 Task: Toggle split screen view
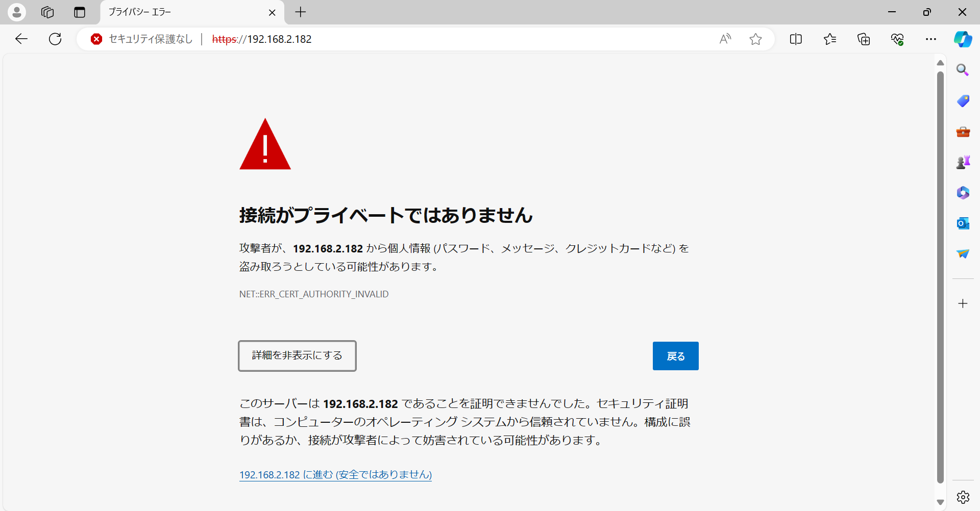coord(796,39)
